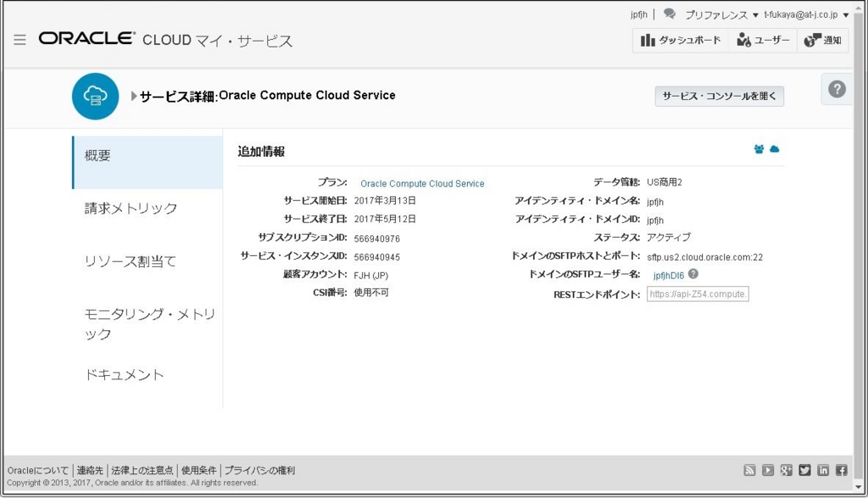The width and height of the screenshot is (868, 498).
Task: Open the t-fukaya@at-j.co.jp account dropdown arrow
Action: (846, 15)
